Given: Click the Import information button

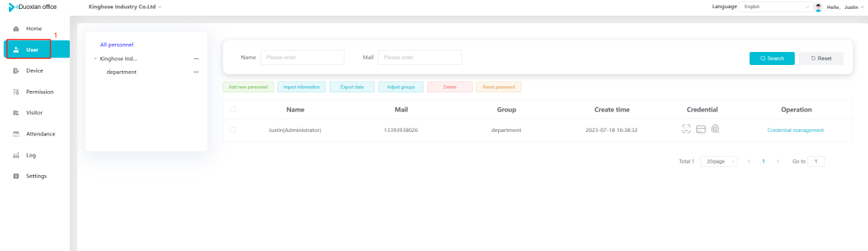Looking at the screenshot, I should tap(301, 87).
